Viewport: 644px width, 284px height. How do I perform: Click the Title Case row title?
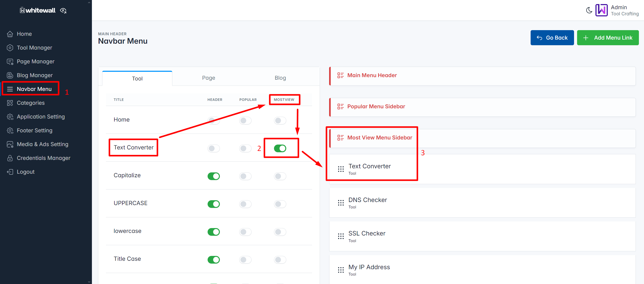coord(127,259)
